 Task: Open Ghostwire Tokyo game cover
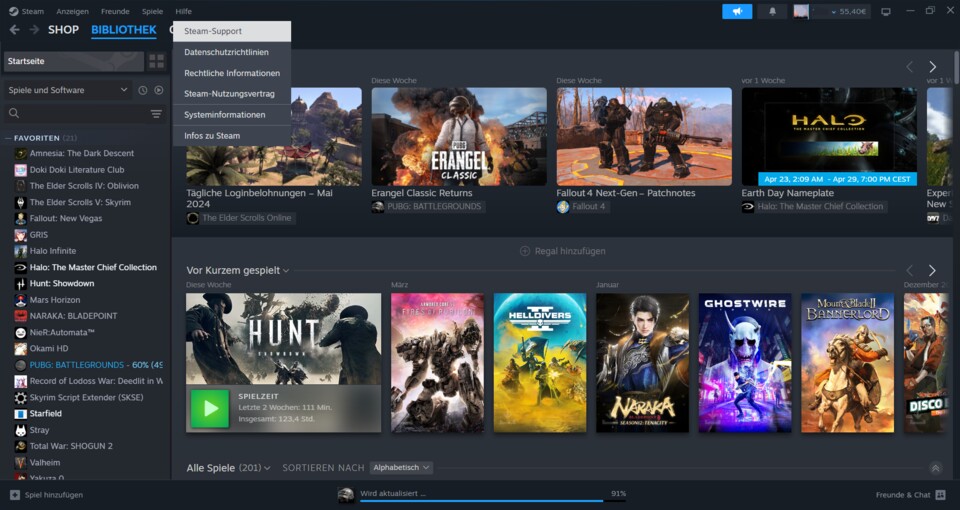coord(745,363)
